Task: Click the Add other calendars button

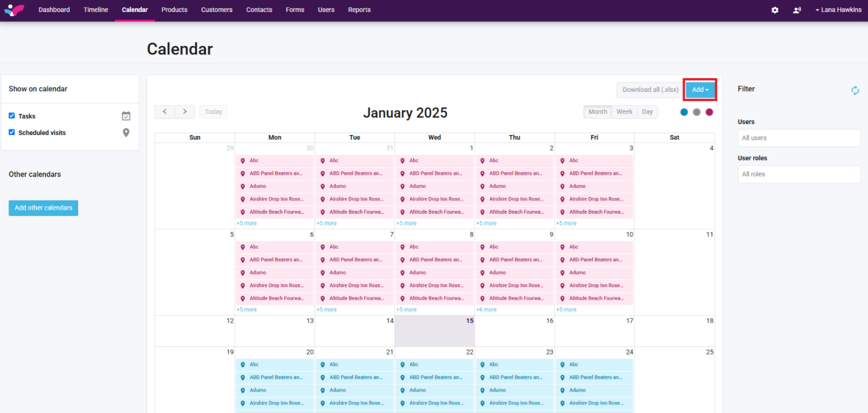Action: pos(43,208)
